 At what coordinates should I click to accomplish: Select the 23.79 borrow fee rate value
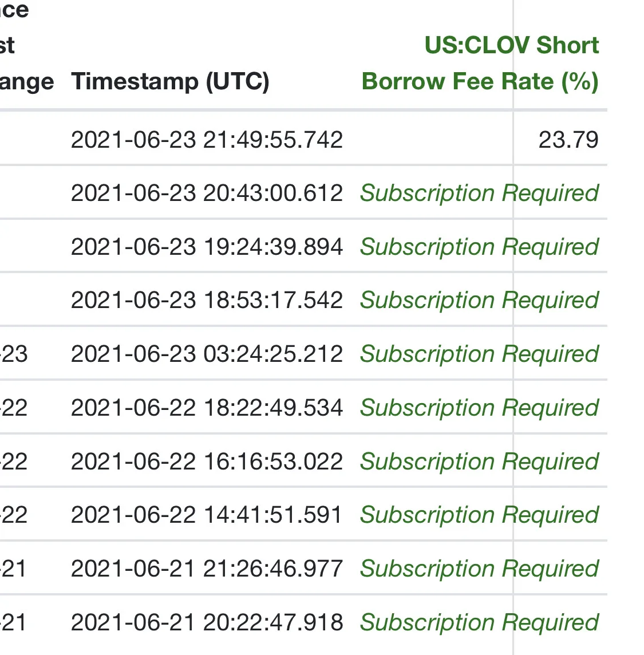click(568, 140)
